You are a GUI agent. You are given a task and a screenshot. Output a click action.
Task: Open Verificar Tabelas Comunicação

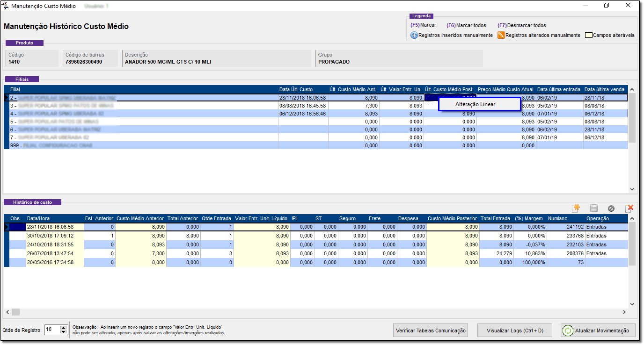click(x=431, y=331)
